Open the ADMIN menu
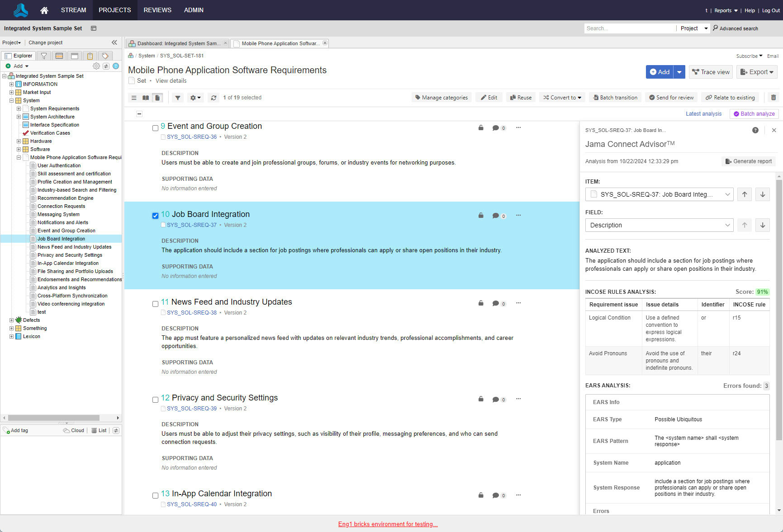Screen dimensions: 783x532 [x=193, y=10]
